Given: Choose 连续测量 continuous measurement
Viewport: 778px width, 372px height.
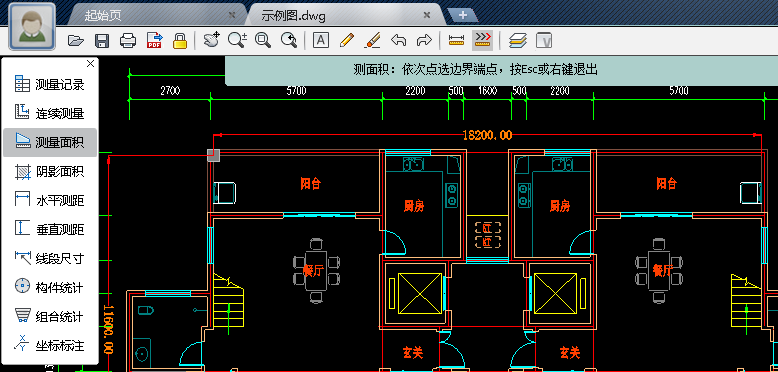Looking at the screenshot, I should (x=50, y=114).
